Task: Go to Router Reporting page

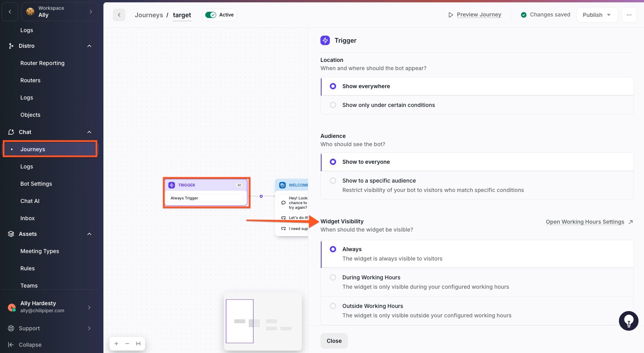Action: (x=42, y=63)
